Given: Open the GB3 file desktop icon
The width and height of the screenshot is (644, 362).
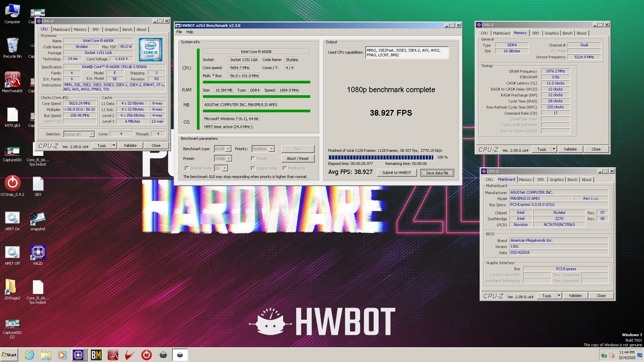Looking at the screenshot, I should pos(38,186).
